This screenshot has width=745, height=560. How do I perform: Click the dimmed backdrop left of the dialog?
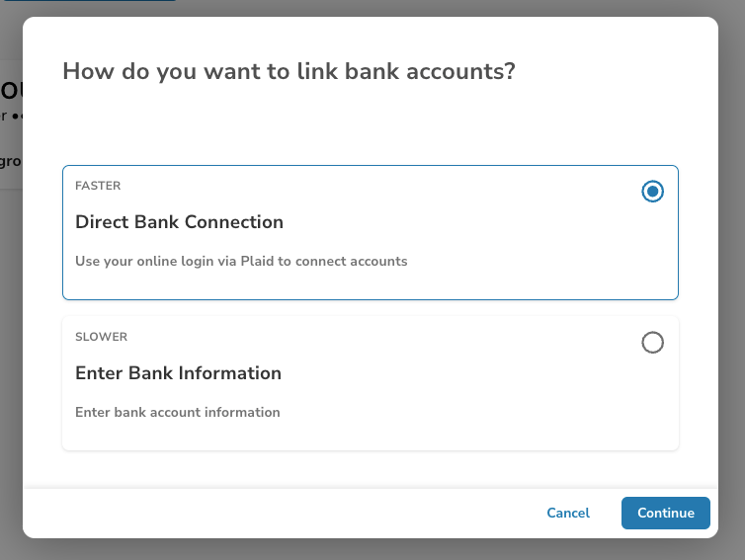10,346
